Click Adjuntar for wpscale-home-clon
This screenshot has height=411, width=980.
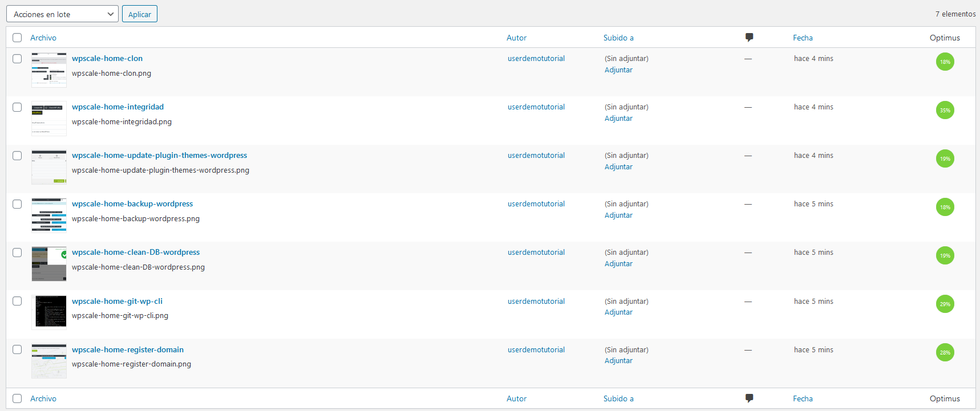coord(618,70)
